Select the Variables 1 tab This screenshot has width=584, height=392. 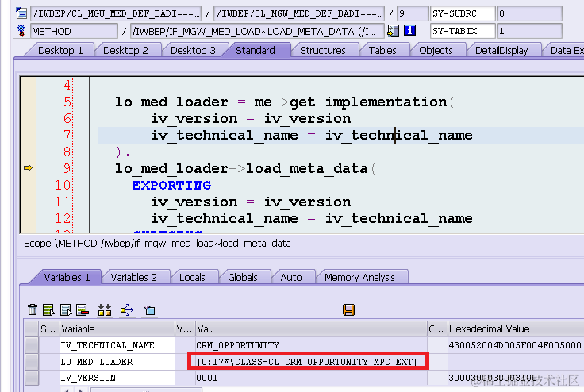[67, 277]
